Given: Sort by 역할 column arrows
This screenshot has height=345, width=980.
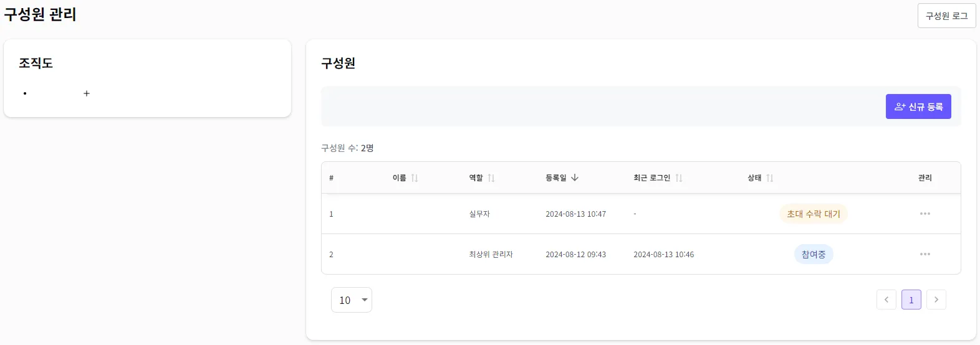Looking at the screenshot, I should pyautogui.click(x=491, y=178).
